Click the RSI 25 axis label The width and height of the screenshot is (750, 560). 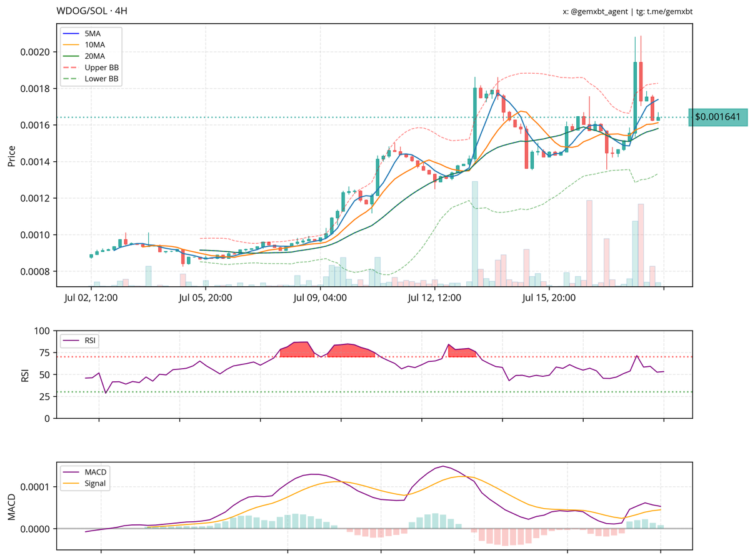tap(45, 396)
